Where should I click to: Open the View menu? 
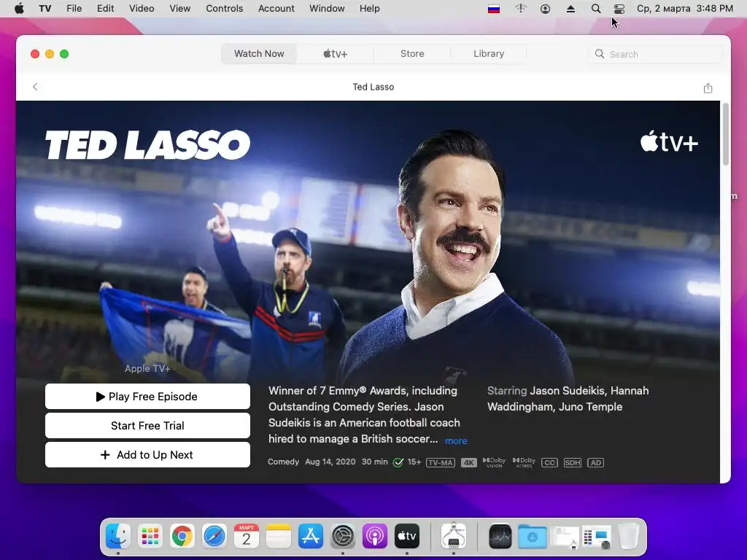179,9
